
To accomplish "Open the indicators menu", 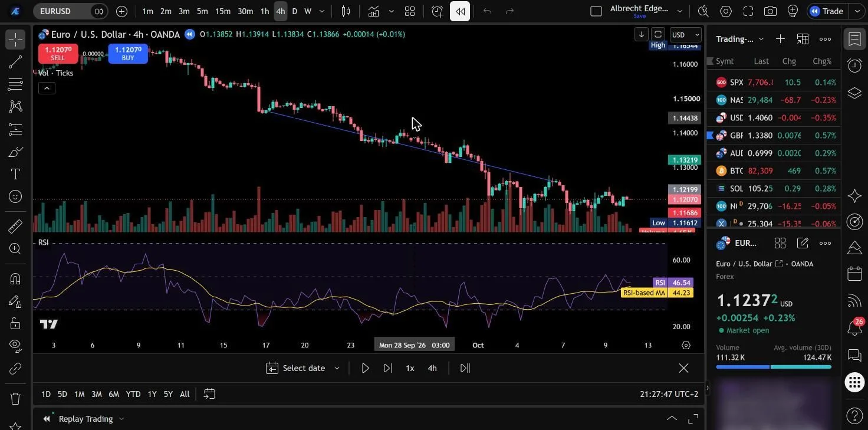I will [373, 11].
